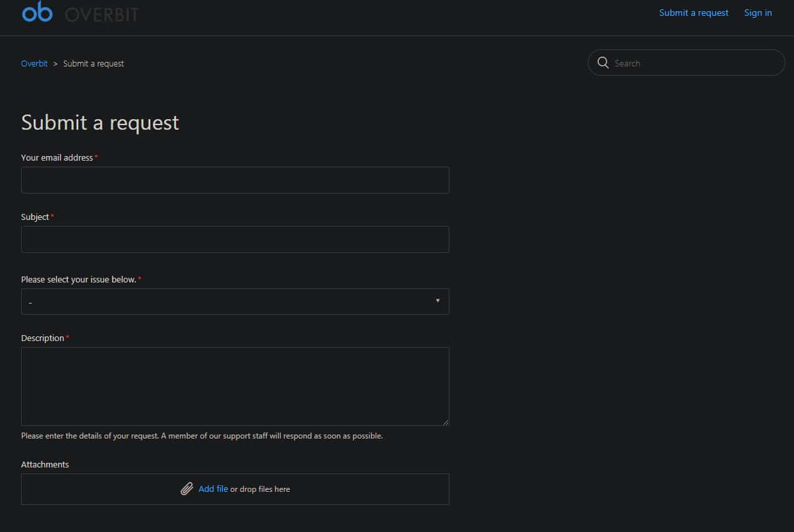This screenshot has width=794, height=532.
Task: Click into the email address field
Action: pos(235,180)
